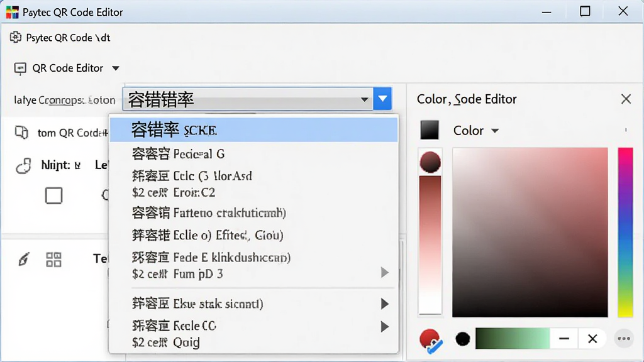This screenshot has height=362, width=644.
Task: Expand the QR Code Editor dropdown arrow
Action: click(x=116, y=68)
